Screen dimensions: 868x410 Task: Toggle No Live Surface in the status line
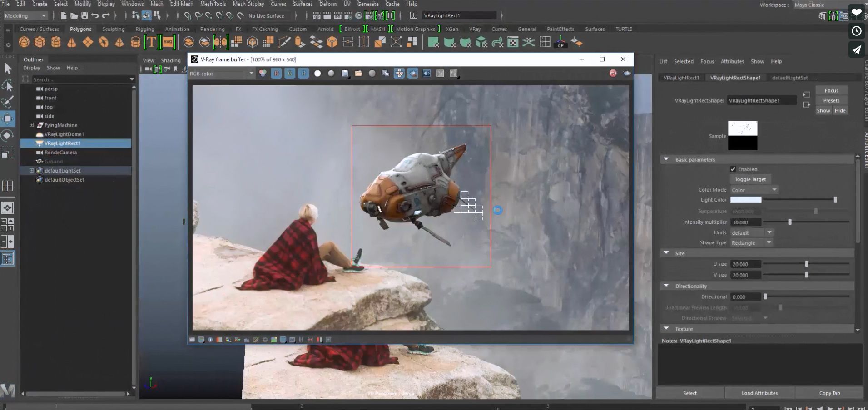[x=266, y=15]
